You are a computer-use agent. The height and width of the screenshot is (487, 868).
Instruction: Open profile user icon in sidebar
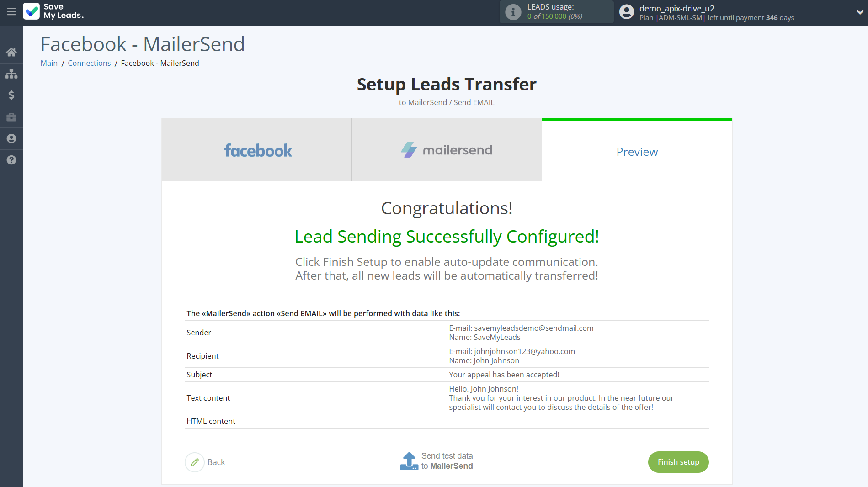11,138
